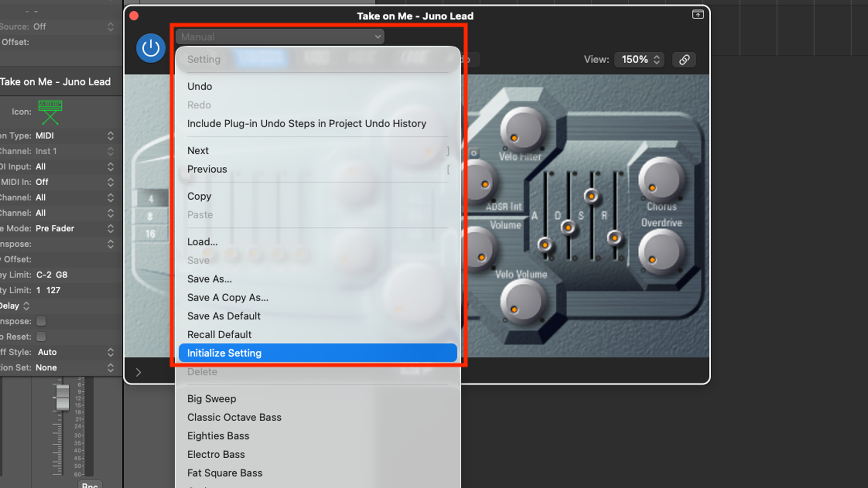Click the Velo Filter knob
This screenshot has width=868, height=488.
523,130
